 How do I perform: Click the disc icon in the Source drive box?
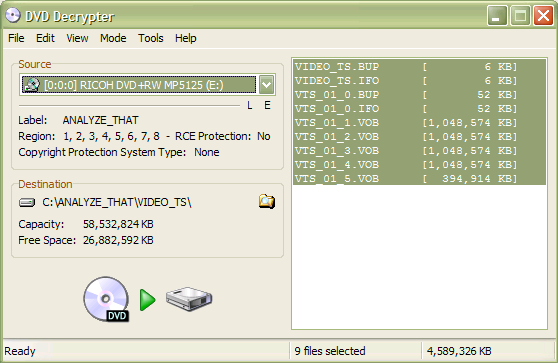(x=32, y=85)
